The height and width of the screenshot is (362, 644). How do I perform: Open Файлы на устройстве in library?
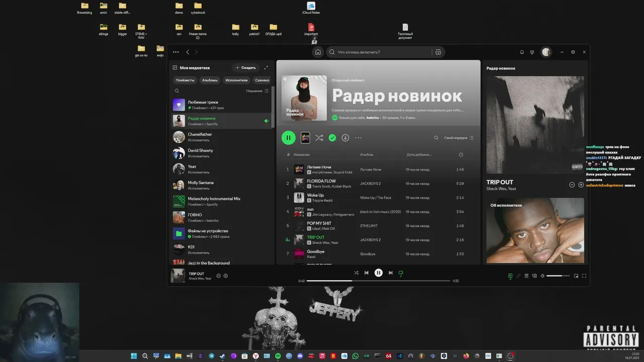(221, 233)
